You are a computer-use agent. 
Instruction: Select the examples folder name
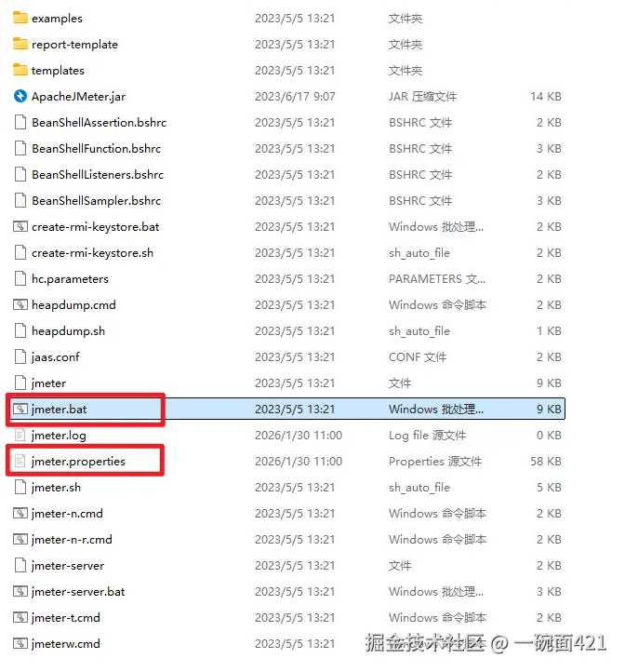coord(57,19)
